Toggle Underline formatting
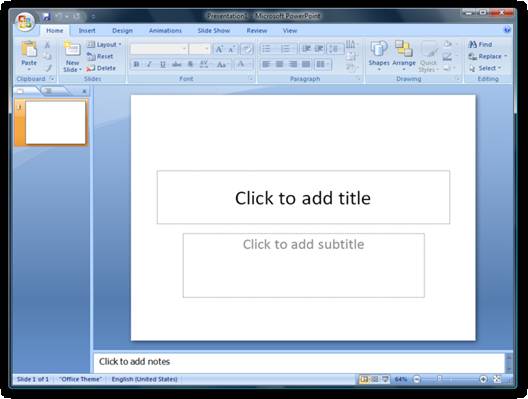The width and height of the screenshot is (528, 399). (163, 64)
